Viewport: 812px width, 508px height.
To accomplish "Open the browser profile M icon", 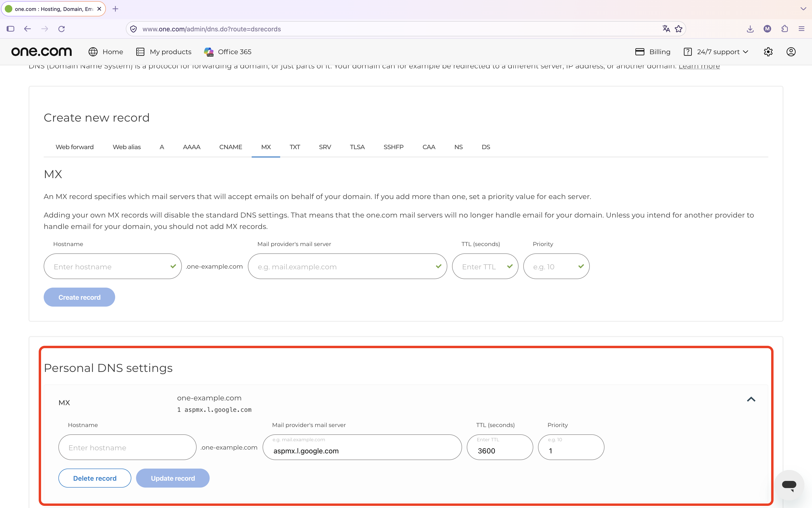I will [767, 29].
